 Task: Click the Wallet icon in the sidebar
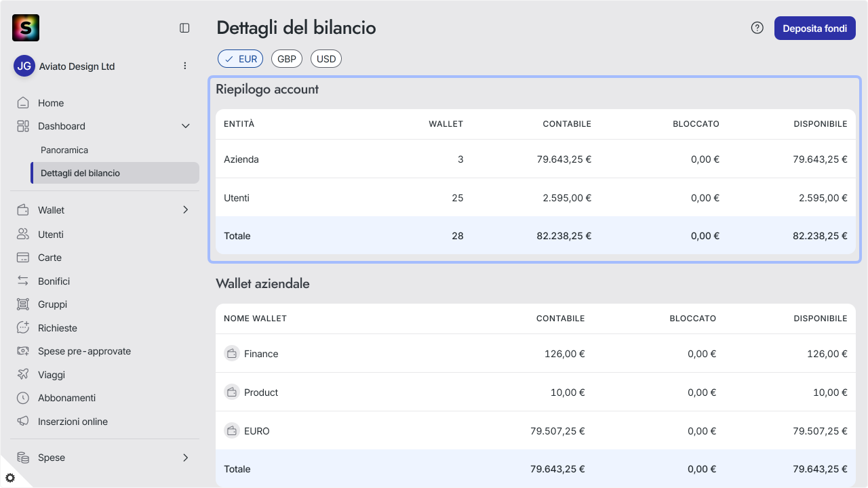(x=23, y=210)
